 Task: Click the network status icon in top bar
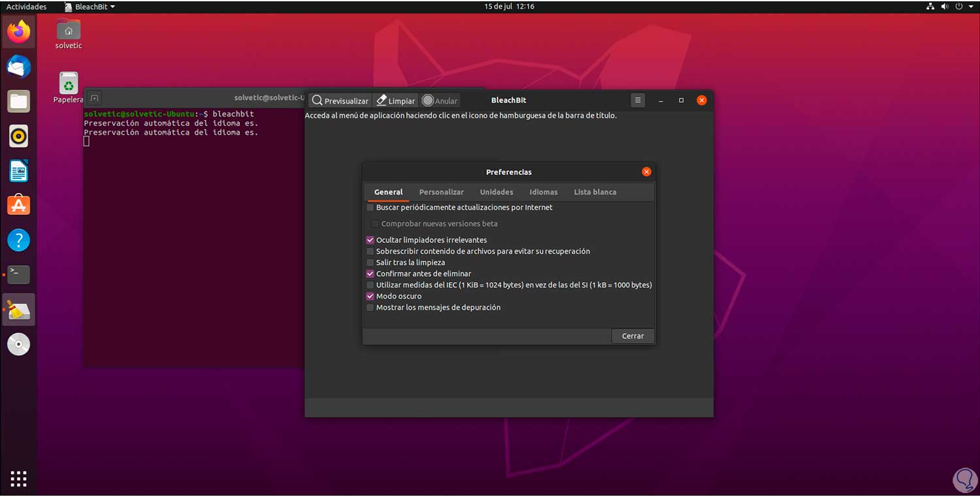[930, 7]
